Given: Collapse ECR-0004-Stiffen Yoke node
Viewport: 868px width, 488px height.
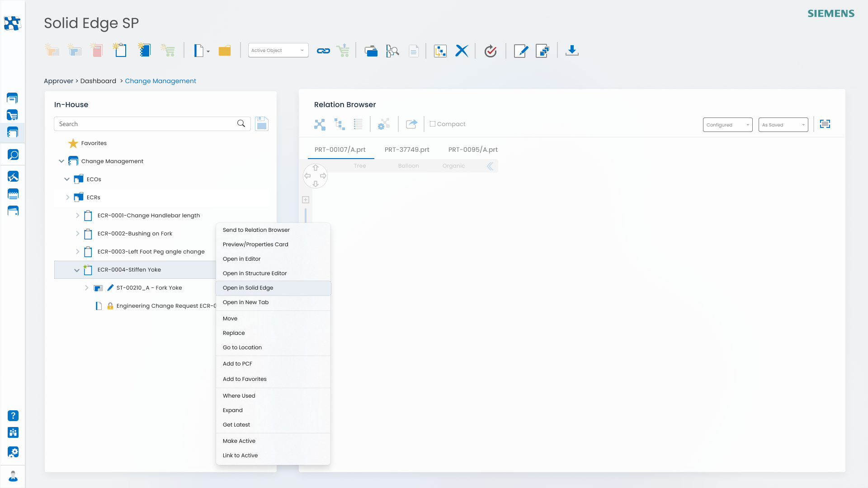Looking at the screenshot, I should point(77,270).
